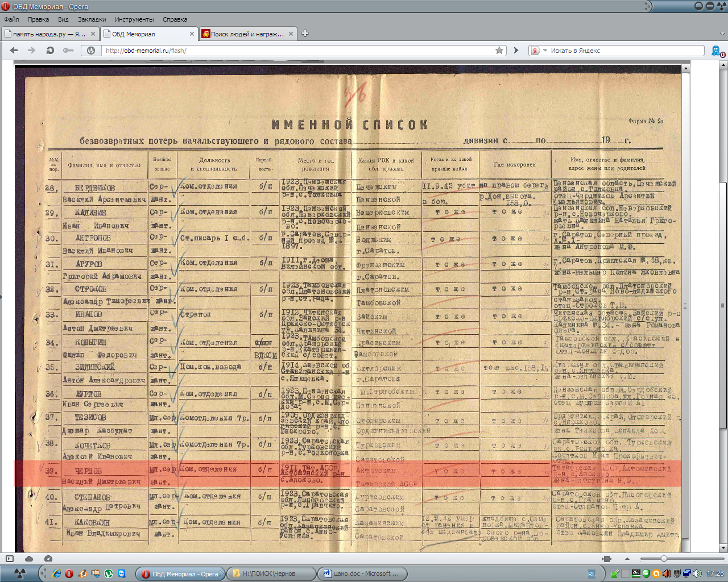Open the Правка menu
The image size is (728, 582).
(x=38, y=19)
